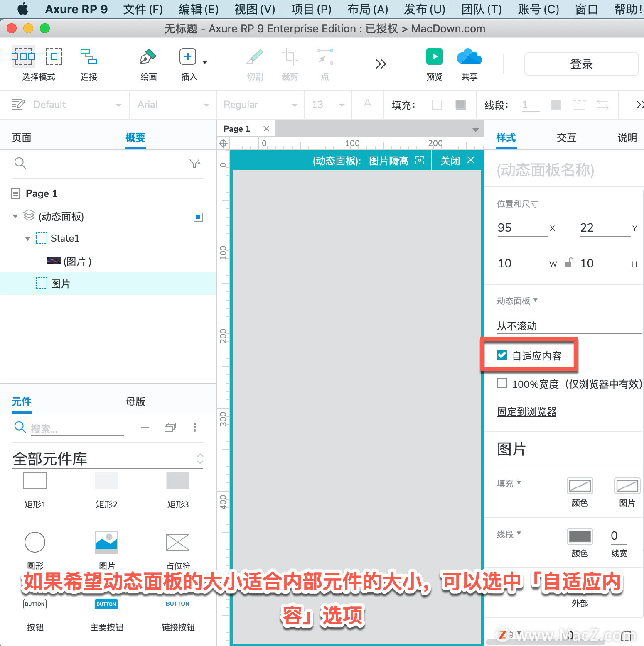Select Page 1 in outline tree
The height and width of the screenshot is (646, 644).
[42, 193]
